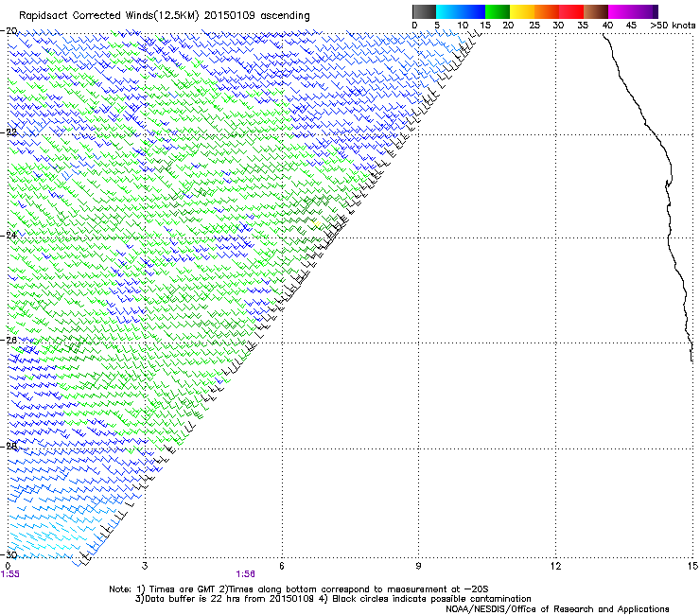Click the '-20' latitude axis label
The image size is (700, 615).
tap(9, 31)
